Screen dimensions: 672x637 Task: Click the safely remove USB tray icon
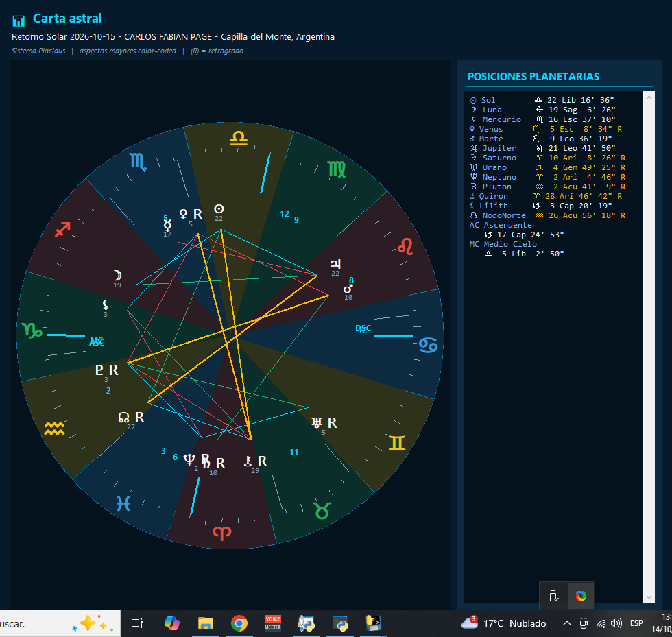coord(553,596)
